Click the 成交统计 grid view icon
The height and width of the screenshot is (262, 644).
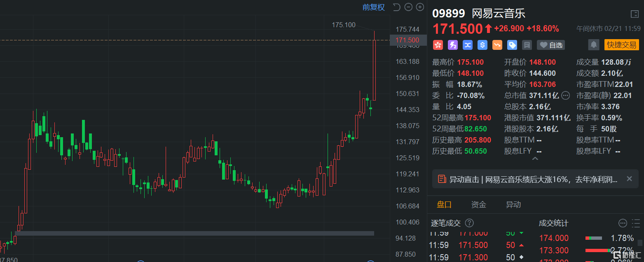[635, 223]
